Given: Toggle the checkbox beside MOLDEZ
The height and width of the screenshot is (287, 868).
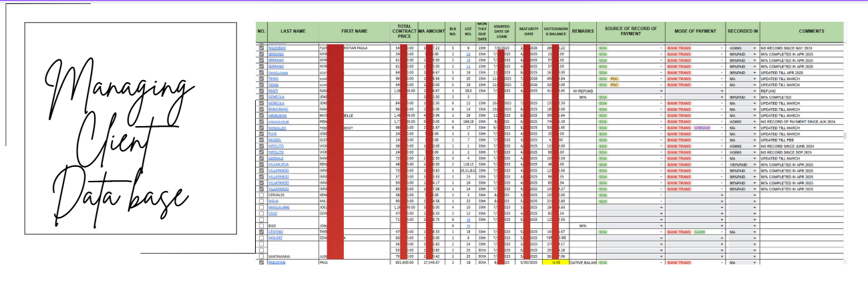Looking at the screenshot, I should tap(262, 238).
